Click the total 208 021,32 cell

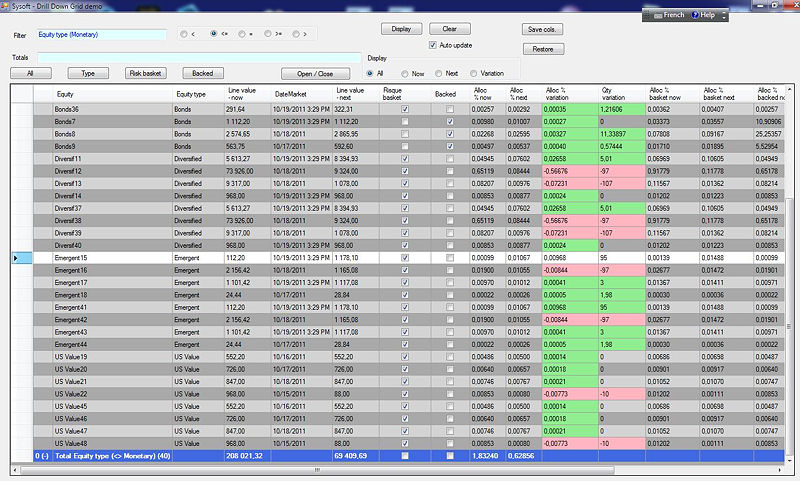click(247, 456)
